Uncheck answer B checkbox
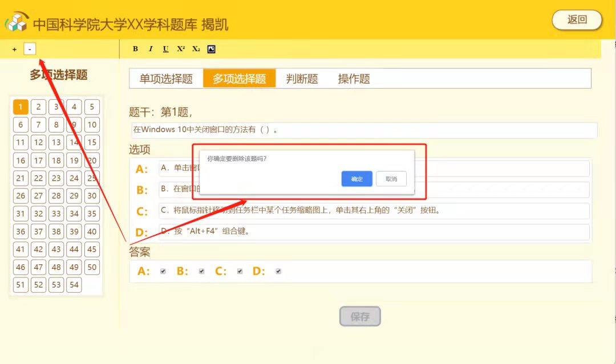616x364 pixels. pos(201,271)
